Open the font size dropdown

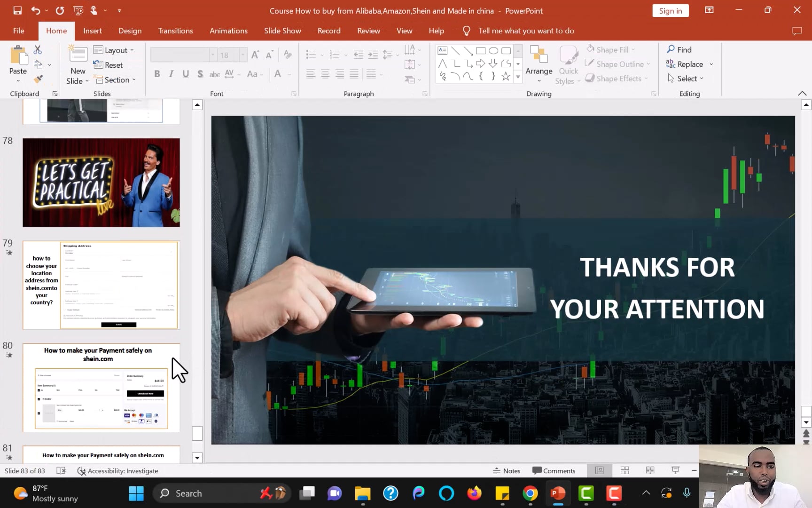click(243, 55)
